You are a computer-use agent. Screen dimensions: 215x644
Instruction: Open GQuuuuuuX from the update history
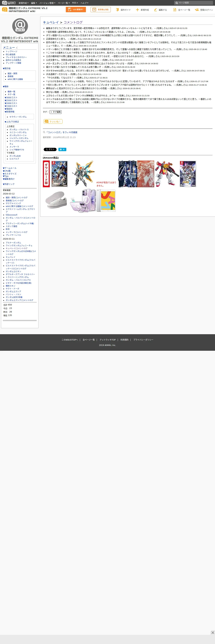click(12, 215)
